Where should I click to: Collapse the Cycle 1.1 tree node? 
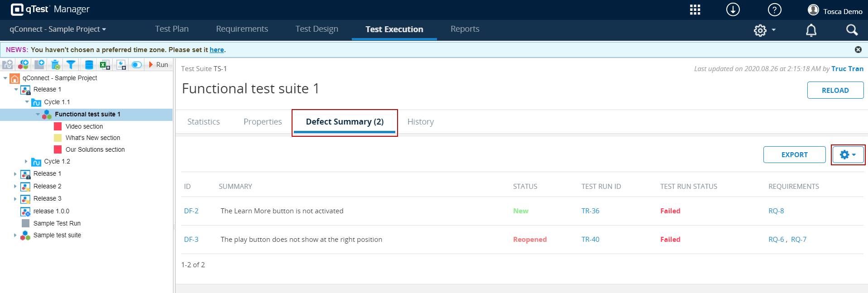(x=27, y=102)
